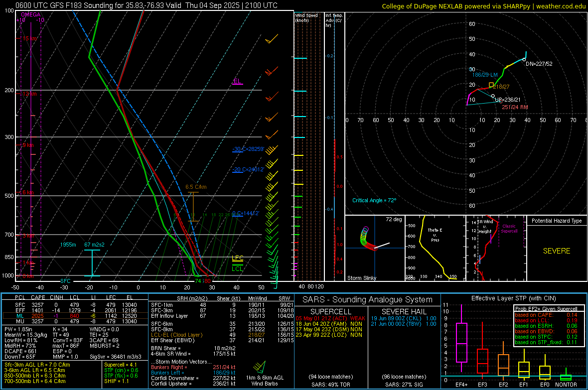Click the Inf. Temp. Adv. header
Viewport: 588px width, 390px height.
pos(334,20)
